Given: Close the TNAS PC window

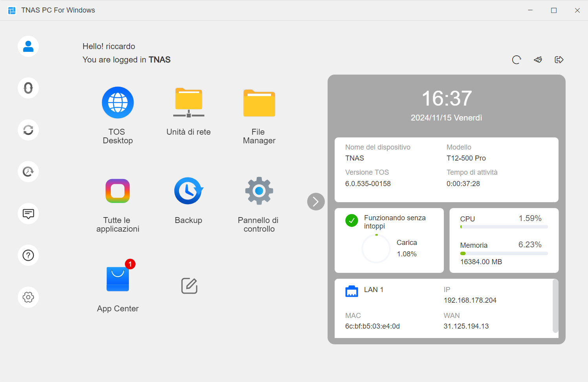Looking at the screenshot, I should tap(577, 10).
